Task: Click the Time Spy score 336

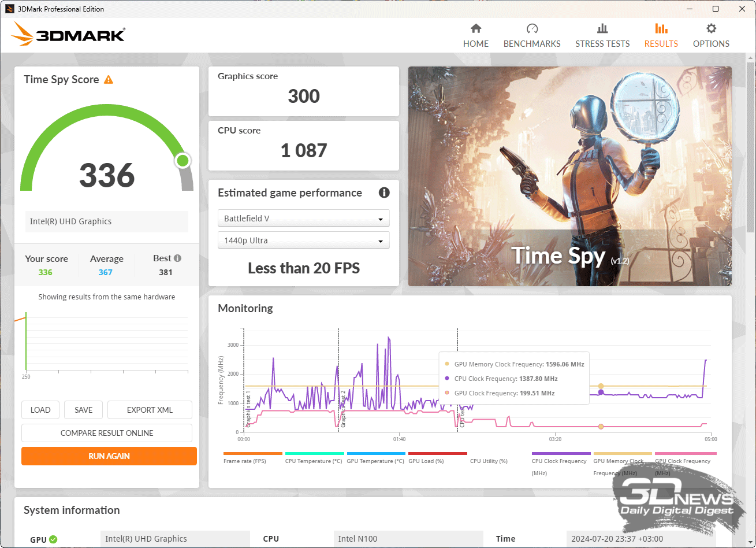Action: pos(107,175)
